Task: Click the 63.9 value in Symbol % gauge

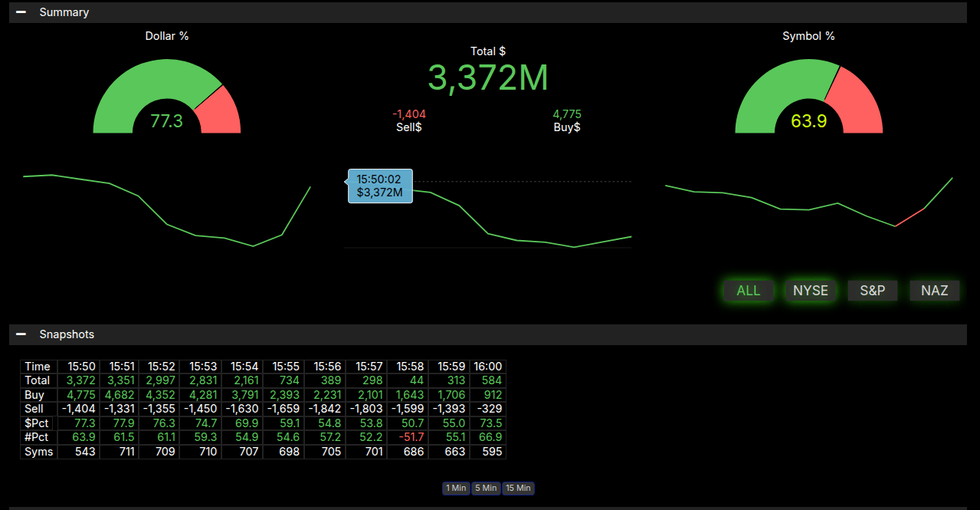Action: tap(808, 121)
